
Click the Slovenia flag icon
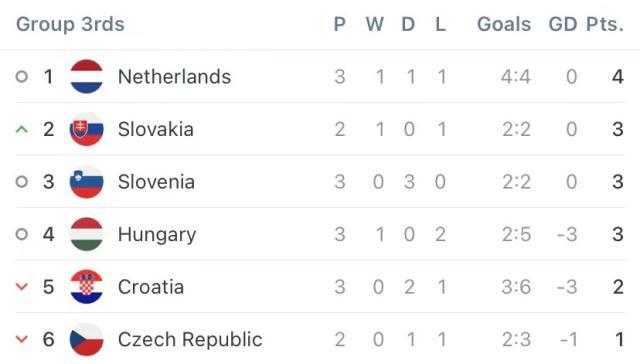point(87,182)
